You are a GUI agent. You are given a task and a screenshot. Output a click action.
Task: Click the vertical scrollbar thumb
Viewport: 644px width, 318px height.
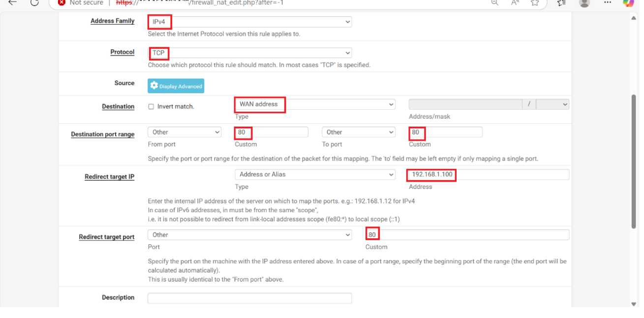click(x=634, y=161)
